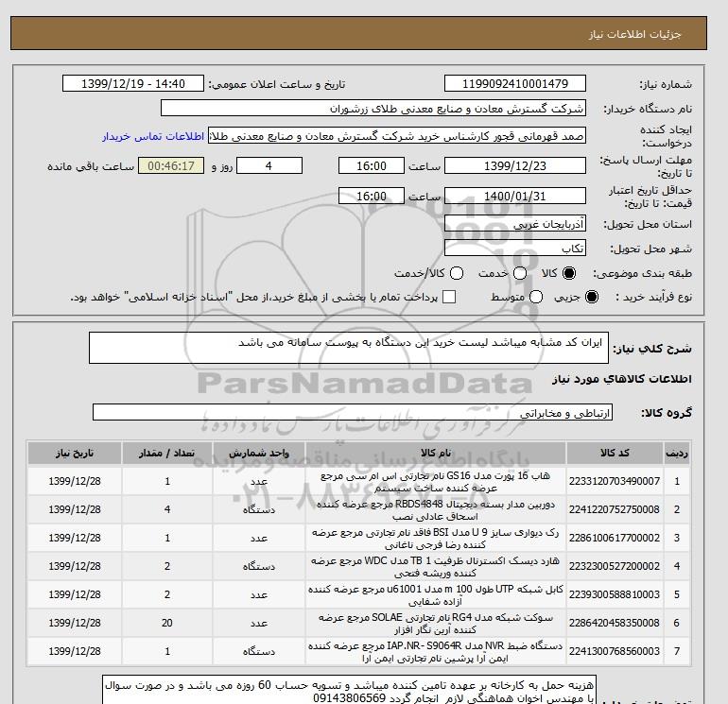This screenshot has height=704, width=728.
Task: Click the ردیف column header
Action: [676, 453]
